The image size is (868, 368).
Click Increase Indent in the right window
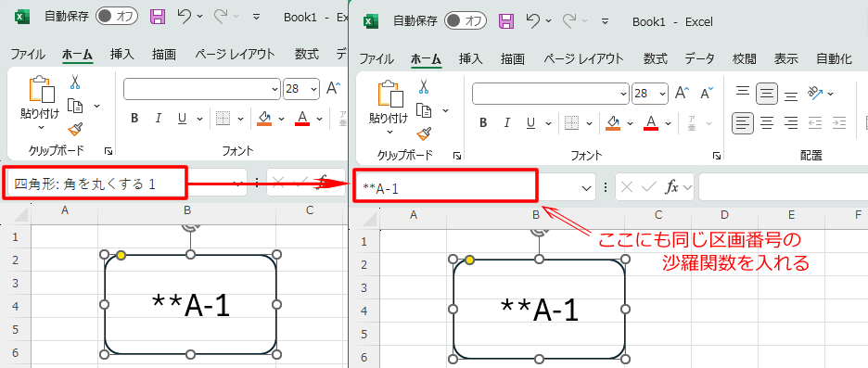(840, 122)
